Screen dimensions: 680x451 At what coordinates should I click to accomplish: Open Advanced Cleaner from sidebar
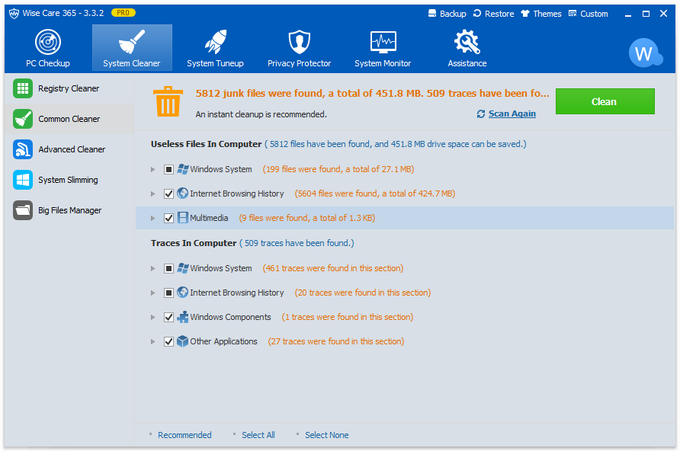pos(69,149)
